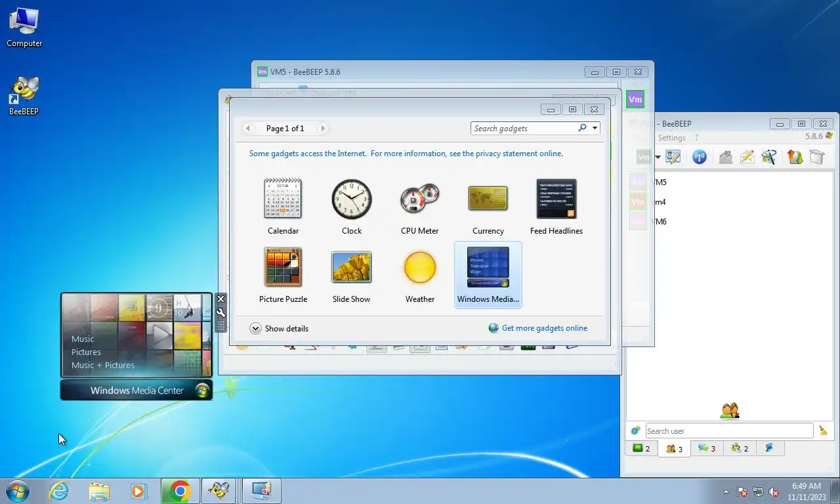Show hidden system tray icons

[x=726, y=492]
